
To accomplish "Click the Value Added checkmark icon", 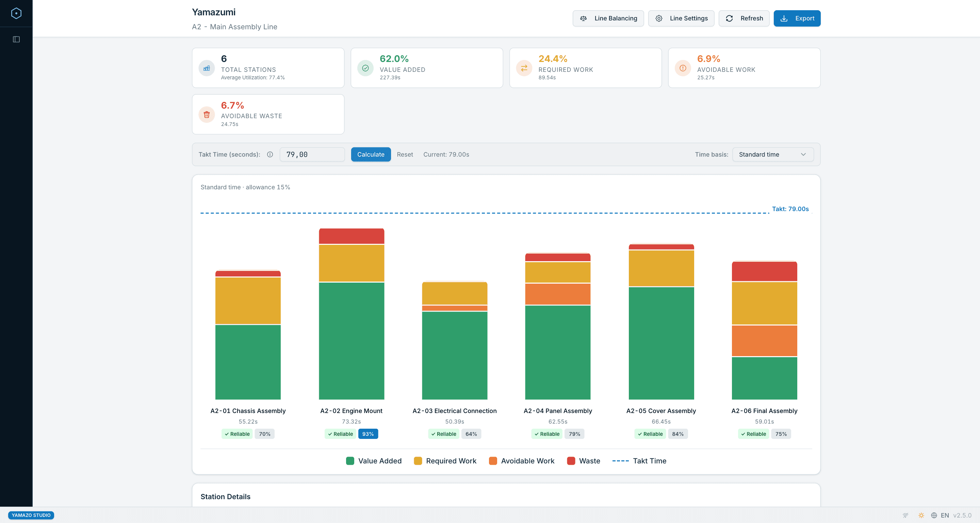I will [x=365, y=68].
